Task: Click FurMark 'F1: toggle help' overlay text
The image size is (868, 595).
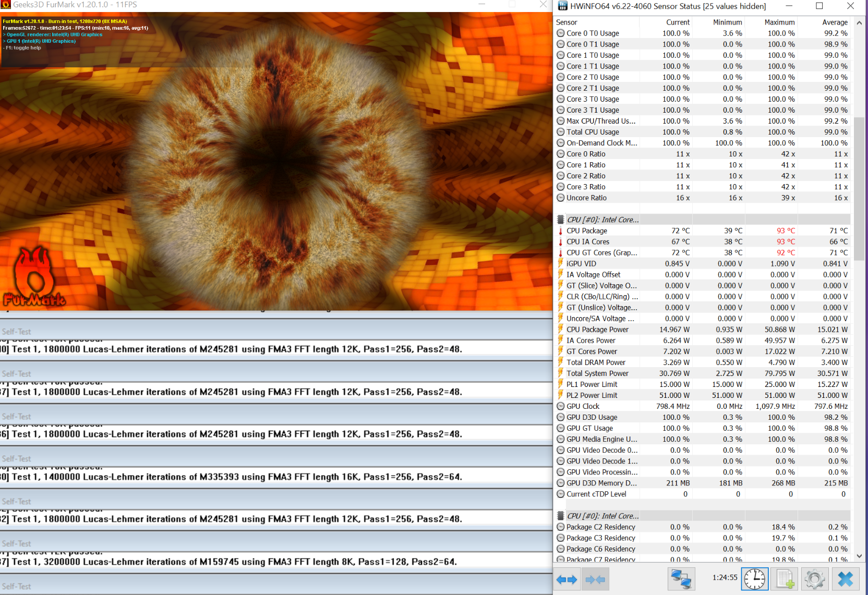Action: pos(22,47)
